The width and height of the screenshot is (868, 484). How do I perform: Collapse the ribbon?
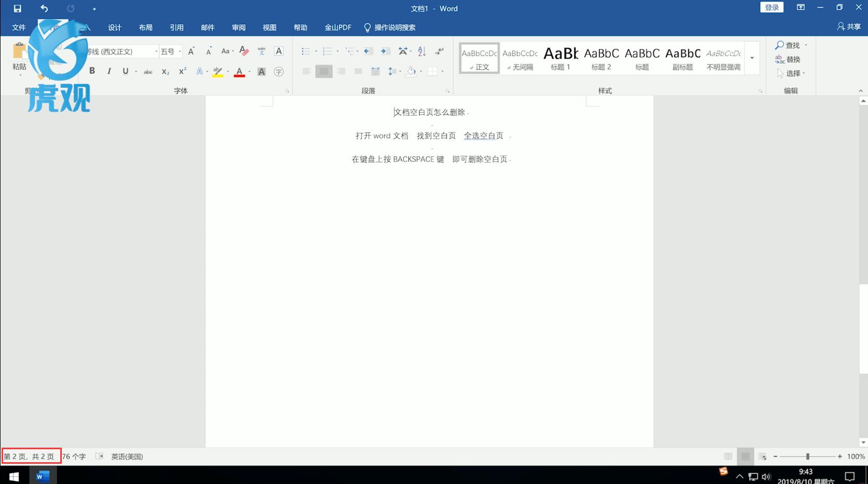860,90
